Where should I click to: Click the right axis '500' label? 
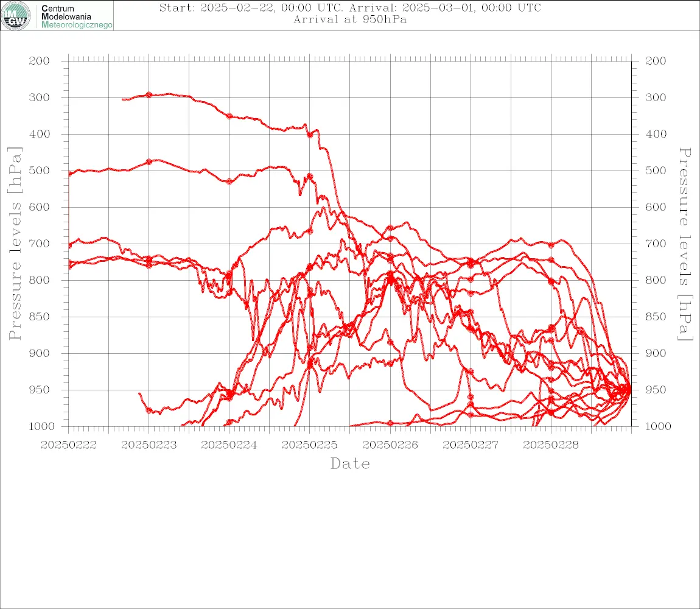click(656, 171)
